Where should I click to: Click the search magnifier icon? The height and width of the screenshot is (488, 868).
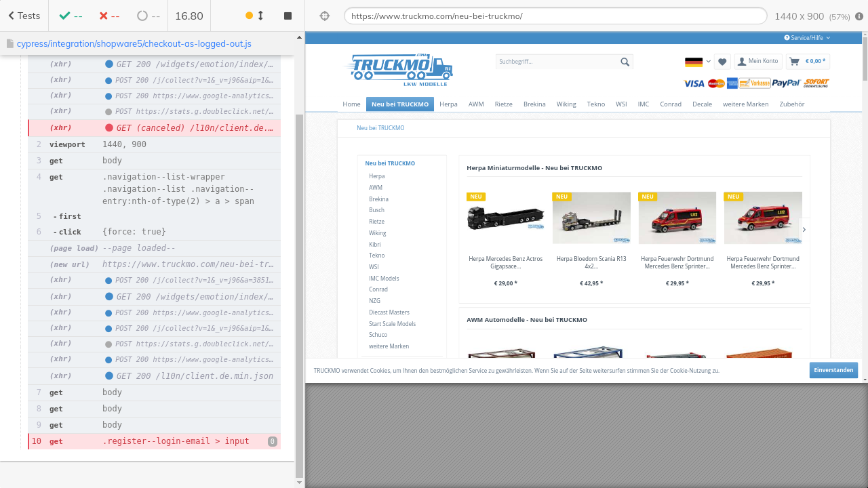pyautogui.click(x=625, y=62)
